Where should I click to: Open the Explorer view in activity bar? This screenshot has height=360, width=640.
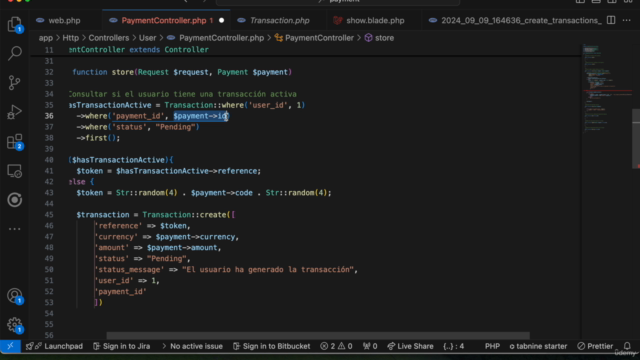click(15, 24)
